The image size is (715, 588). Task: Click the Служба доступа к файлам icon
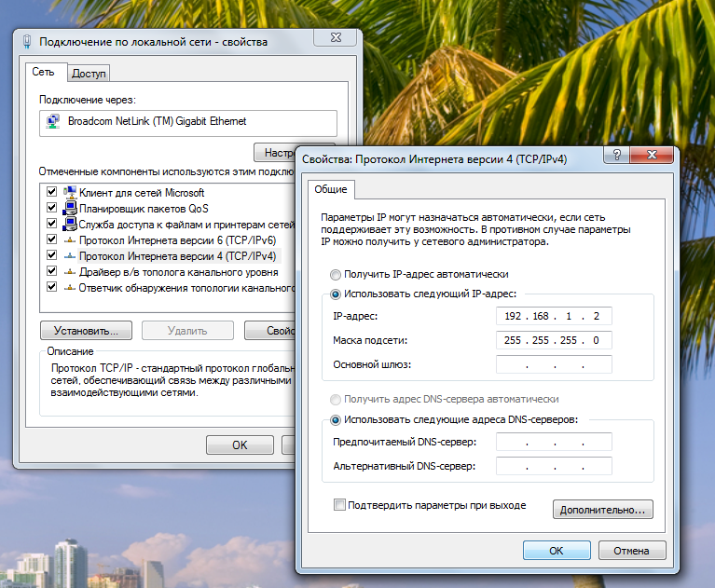click(x=70, y=224)
